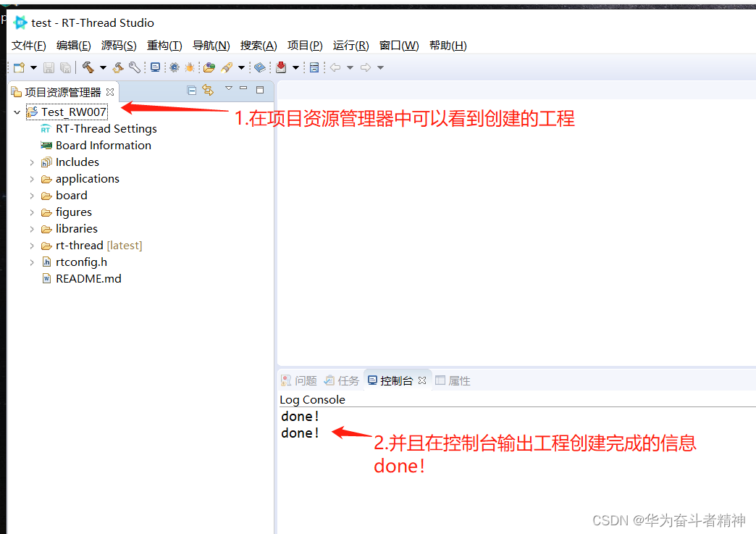Open the download icon dropdown arrow
Screen dimensions: 756x534
point(295,67)
